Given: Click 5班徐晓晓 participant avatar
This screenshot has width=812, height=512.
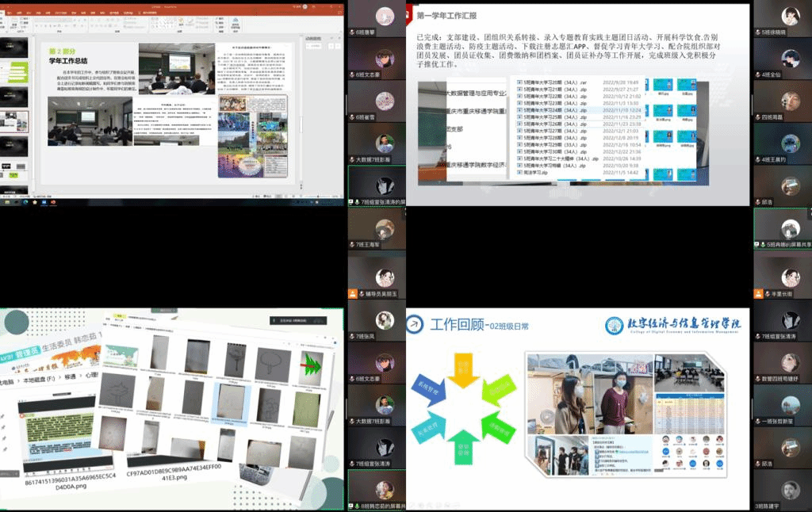Looking at the screenshot, I should (790, 16).
